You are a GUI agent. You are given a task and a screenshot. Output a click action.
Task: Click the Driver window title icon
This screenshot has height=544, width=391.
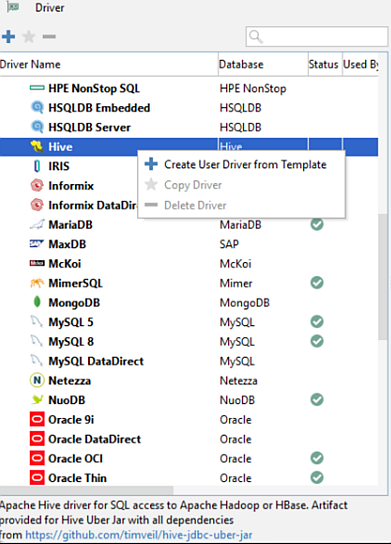point(13,7)
